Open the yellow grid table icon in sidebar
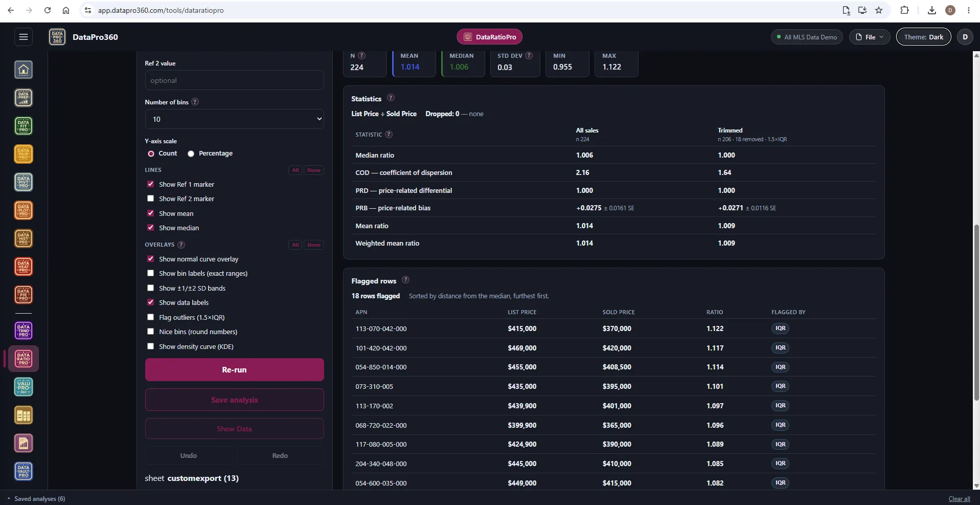This screenshot has height=505, width=980. (x=24, y=415)
